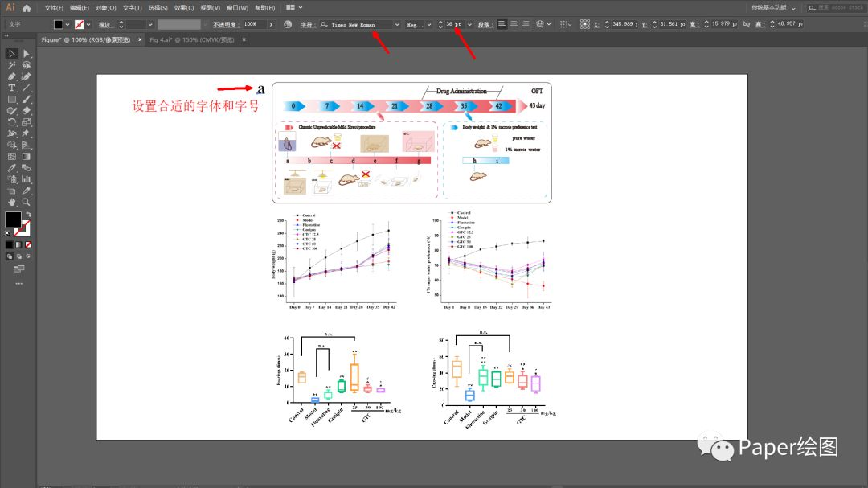Screen dimensions: 868x488
Task: Activate the Rotate tool
Action: coord(10,122)
